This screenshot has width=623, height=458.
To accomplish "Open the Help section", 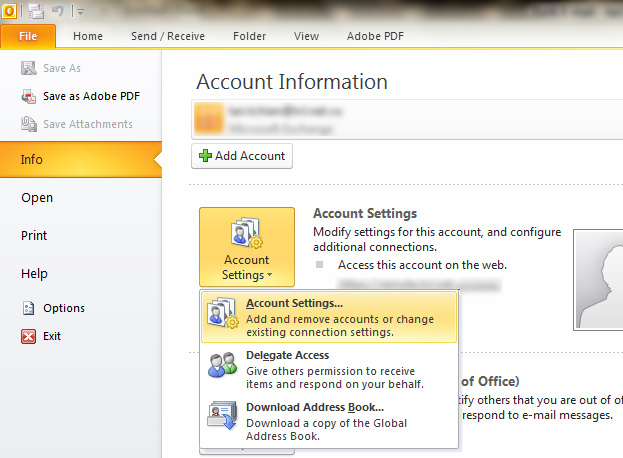I will [x=35, y=274].
